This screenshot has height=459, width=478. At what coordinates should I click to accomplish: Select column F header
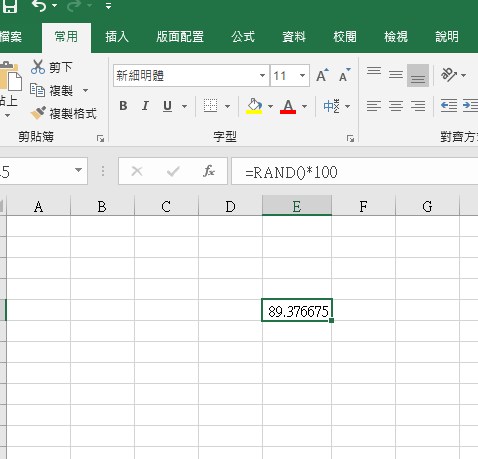tap(363, 207)
